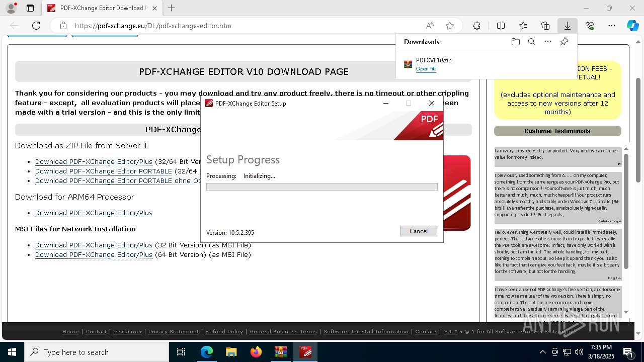Viewport: 644px width, 362px height.
Task: Open the network tray icon
Action: click(x=567, y=352)
